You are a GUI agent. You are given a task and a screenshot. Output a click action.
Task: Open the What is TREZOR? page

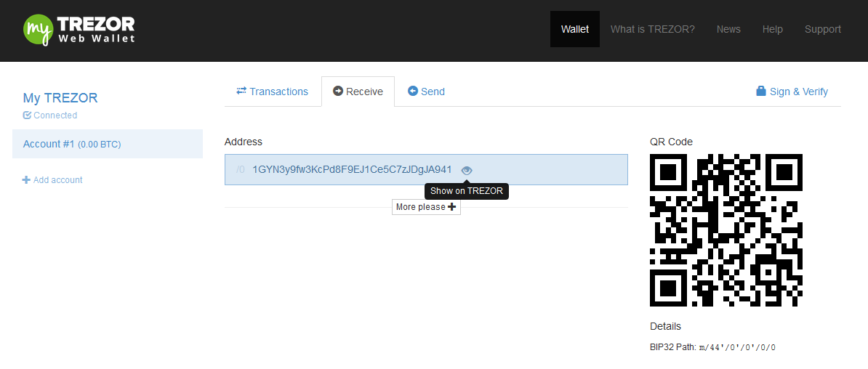click(652, 29)
